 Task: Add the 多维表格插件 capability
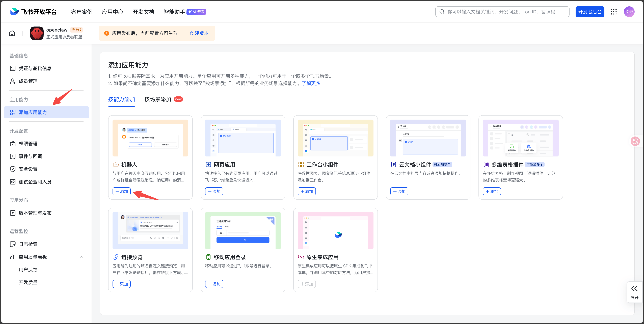[x=492, y=192]
